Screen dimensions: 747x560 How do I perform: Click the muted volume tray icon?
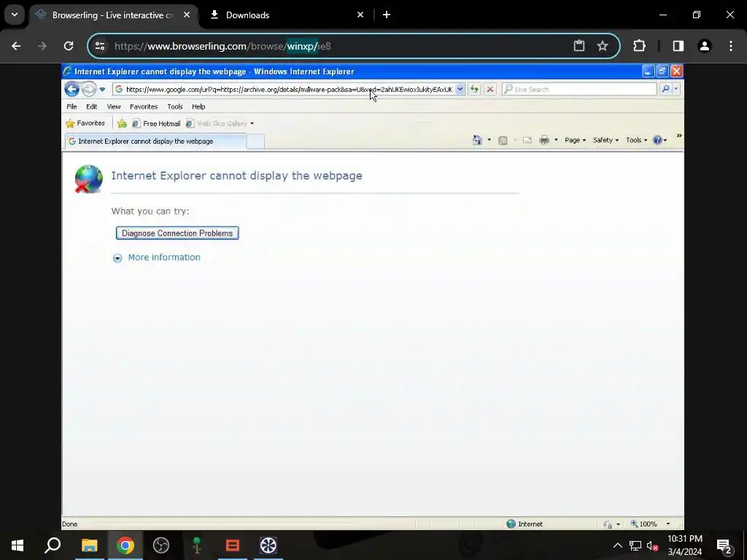pyautogui.click(x=653, y=545)
